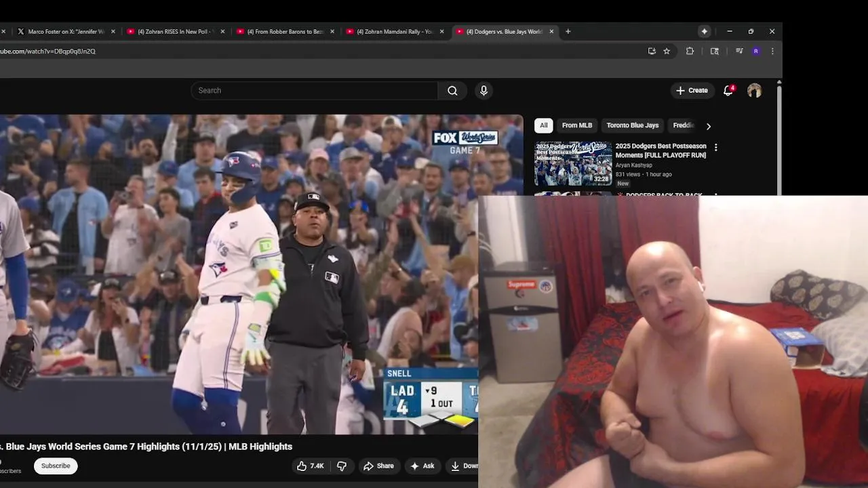The width and height of the screenshot is (868, 488).
Task: Open 2025 Dodgers Best Postseason Moments title link
Action: 660,150
